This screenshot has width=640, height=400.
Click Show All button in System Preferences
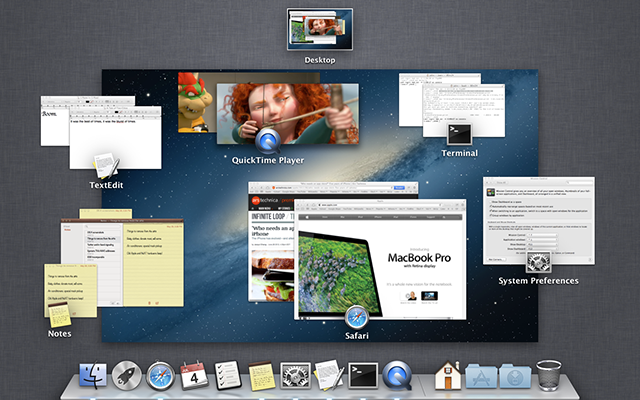coord(501,182)
